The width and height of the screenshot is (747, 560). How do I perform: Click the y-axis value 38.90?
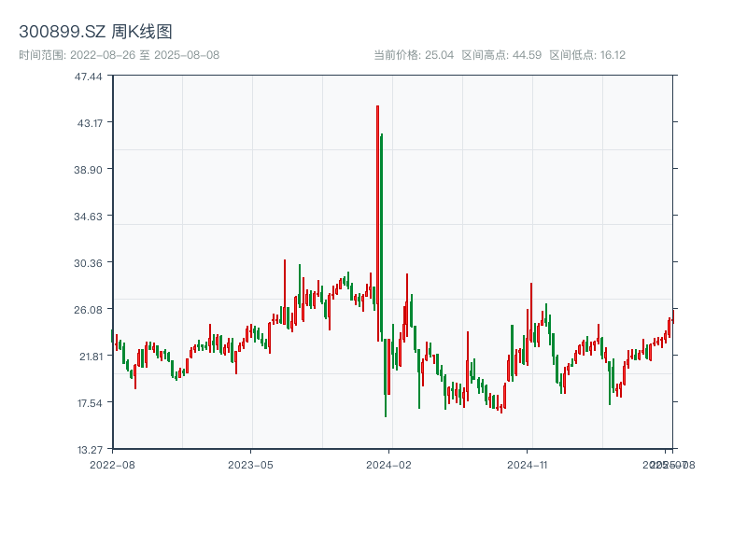coord(88,170)
